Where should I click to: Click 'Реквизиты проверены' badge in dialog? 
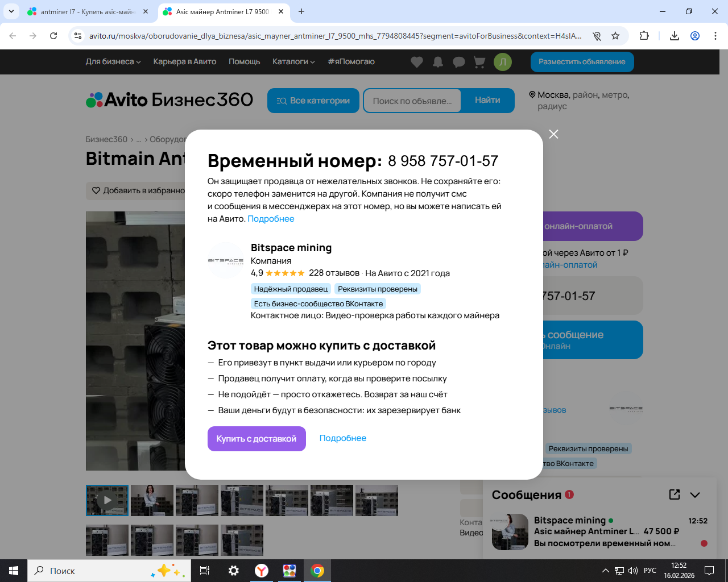pos(378,289)
